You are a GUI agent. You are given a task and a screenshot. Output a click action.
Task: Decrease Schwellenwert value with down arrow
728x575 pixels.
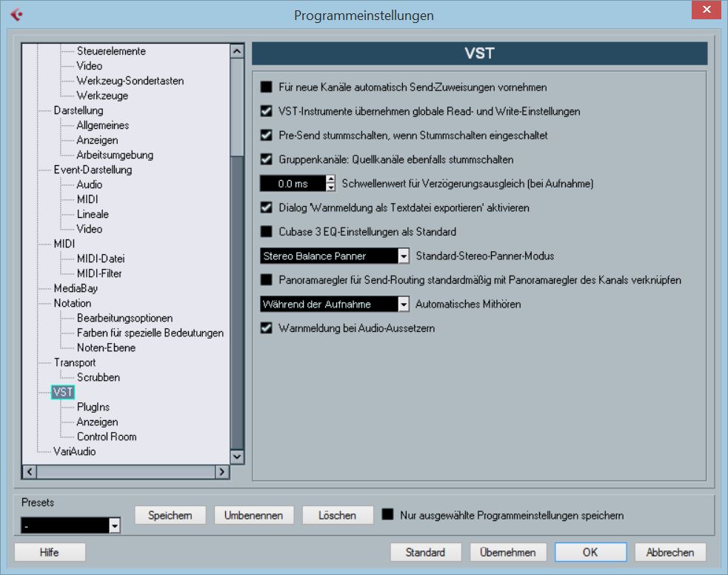[330, 187]
